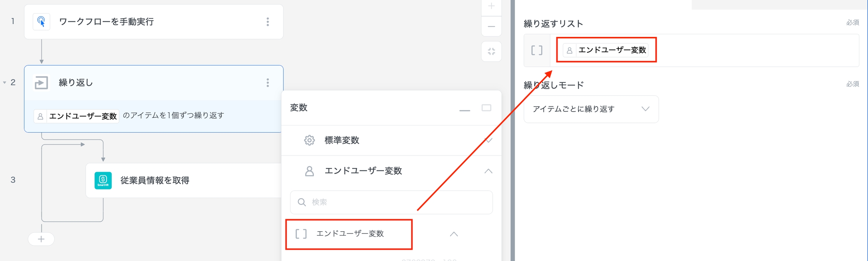Click the variable search field
The width and height of the screenshot is (868, 261).
tap(392, 202)
